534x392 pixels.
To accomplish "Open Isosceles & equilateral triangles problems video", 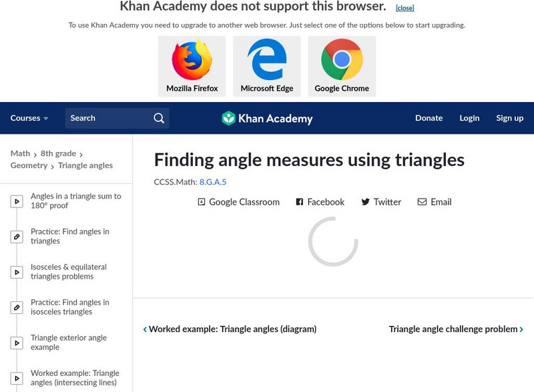I will coord(68,272).
